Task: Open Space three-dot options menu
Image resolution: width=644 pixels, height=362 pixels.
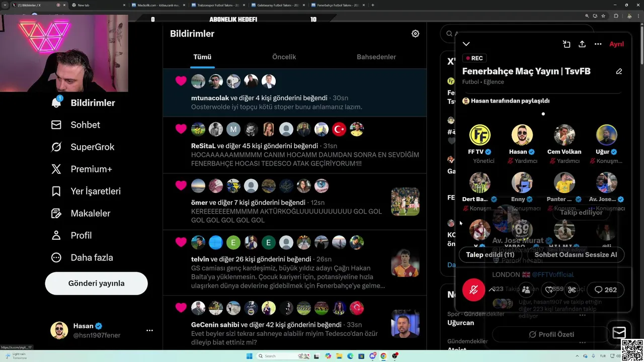Action: (598, 44)
